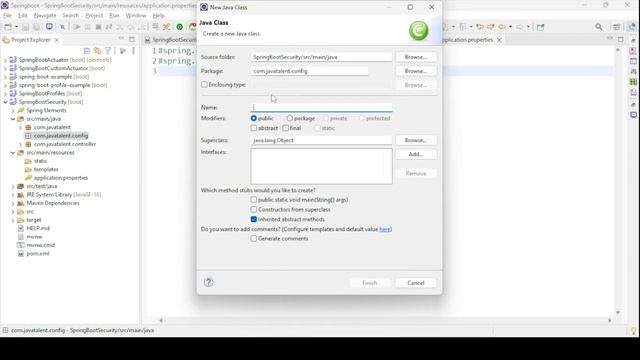
Task: Open the Project menu
Action: point(94,16)
